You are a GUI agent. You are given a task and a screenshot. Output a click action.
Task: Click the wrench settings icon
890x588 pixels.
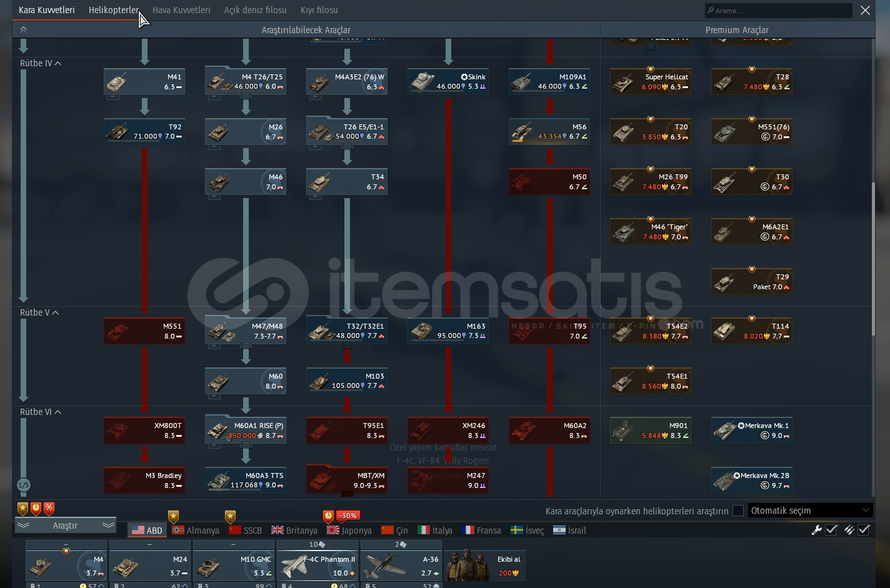tap(816, 530)
